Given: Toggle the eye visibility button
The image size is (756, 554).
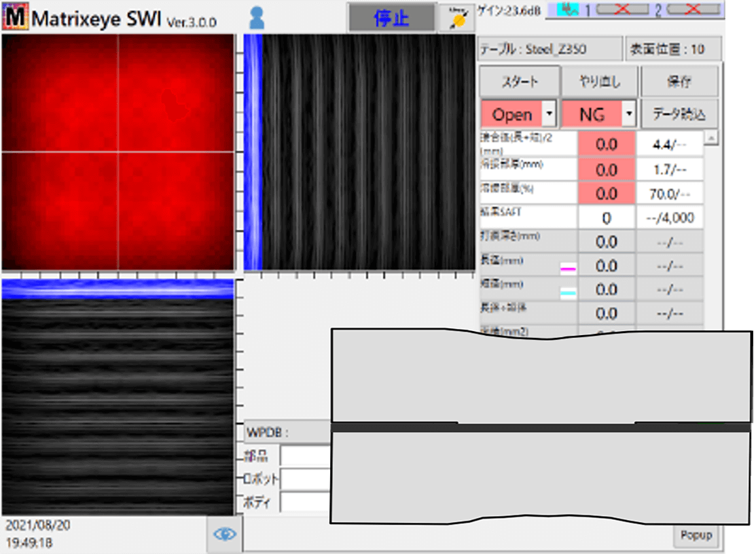Looking at the screenshot, I should [x=225, y=534].
